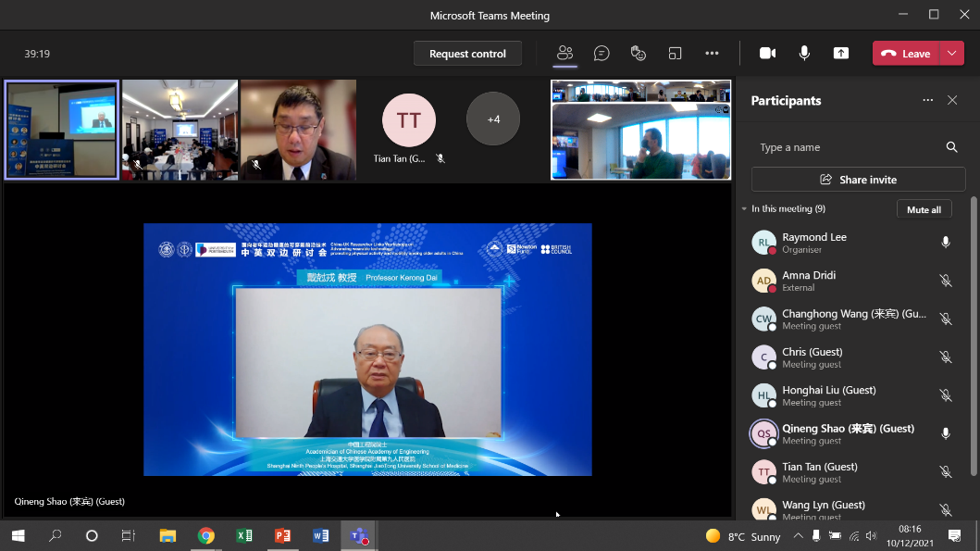Open the Show participants icon
Screen dimensions: 980x551
564,54
